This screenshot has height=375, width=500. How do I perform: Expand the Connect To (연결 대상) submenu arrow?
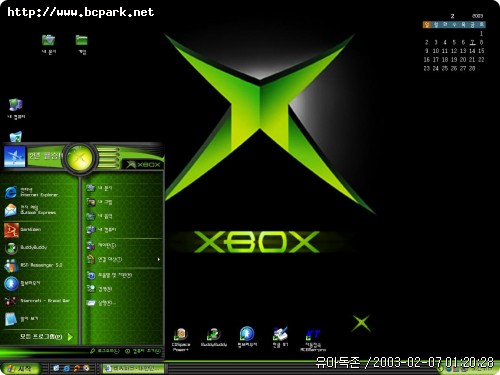(159, 259)
